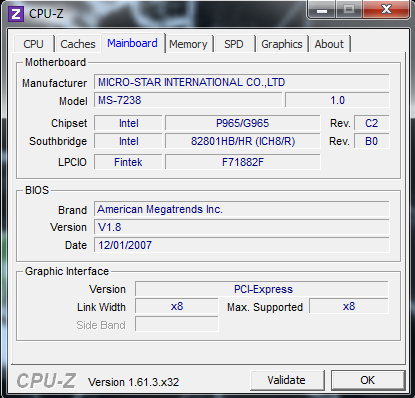Click the Chipset vendor Intel field
Viewport: 415px width, 398px height.
(128, 123)
